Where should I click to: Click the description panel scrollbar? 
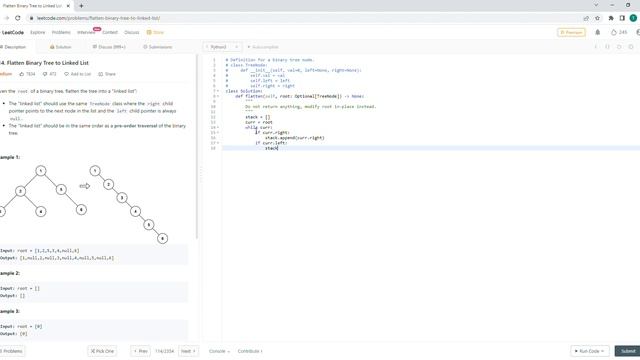(x=196, y=147)
